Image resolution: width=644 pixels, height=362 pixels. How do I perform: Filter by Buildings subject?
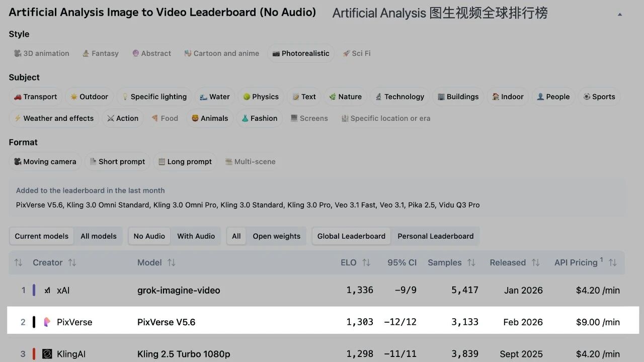click(458, 97)
